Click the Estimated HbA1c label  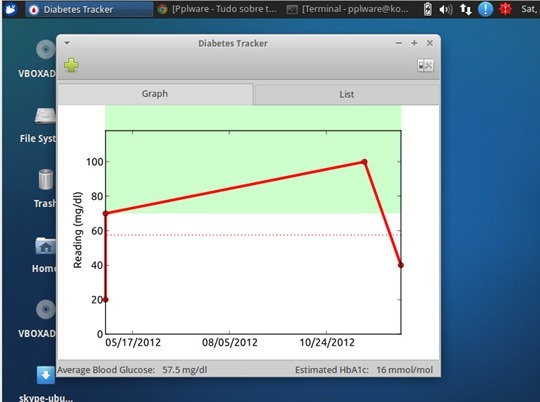[332, 370]
